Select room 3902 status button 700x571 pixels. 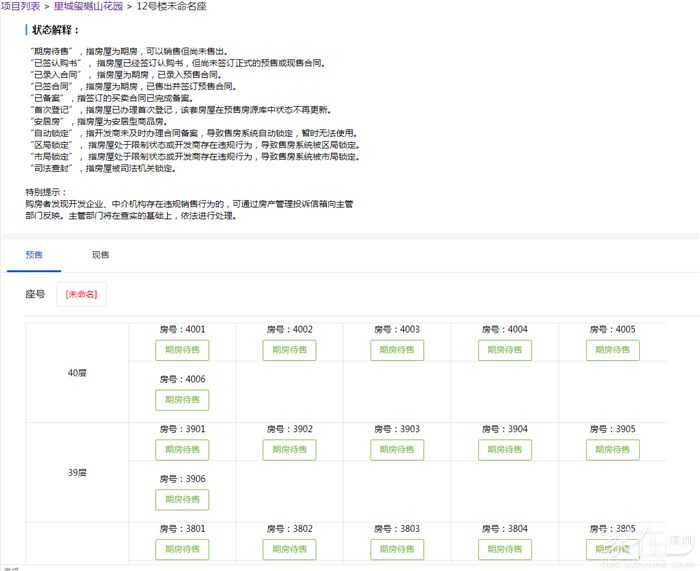point(289,450)
